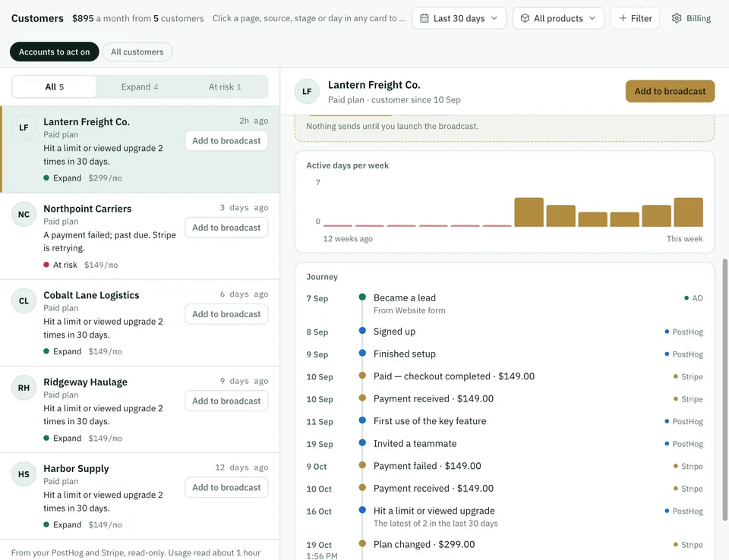Open the All products dropdown

[x=558, y=18]
